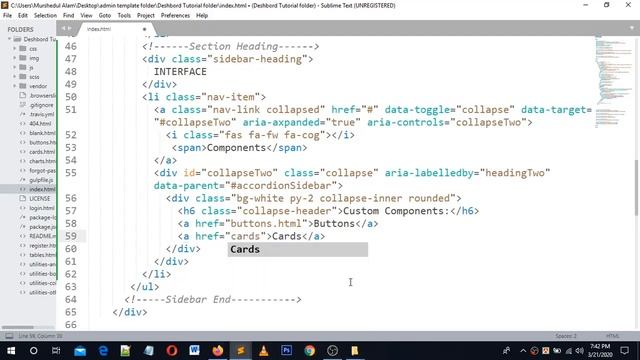Open login.html in sidebar
This screenshot has width=640, height=360.
[x=42, y=208]
